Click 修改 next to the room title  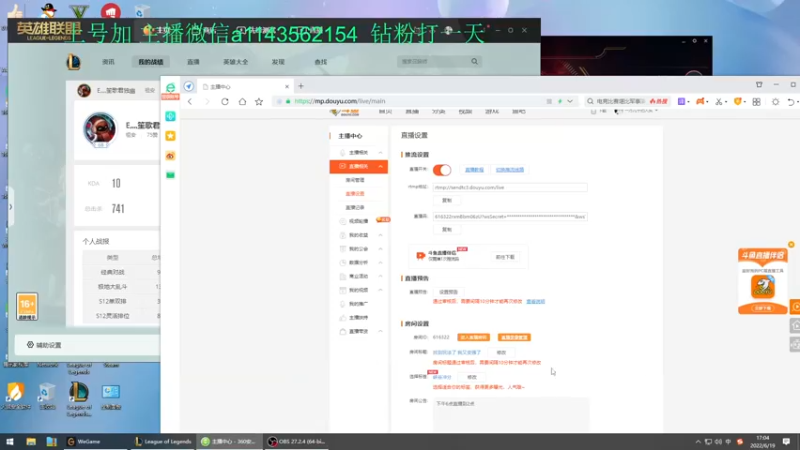(501, 353)
